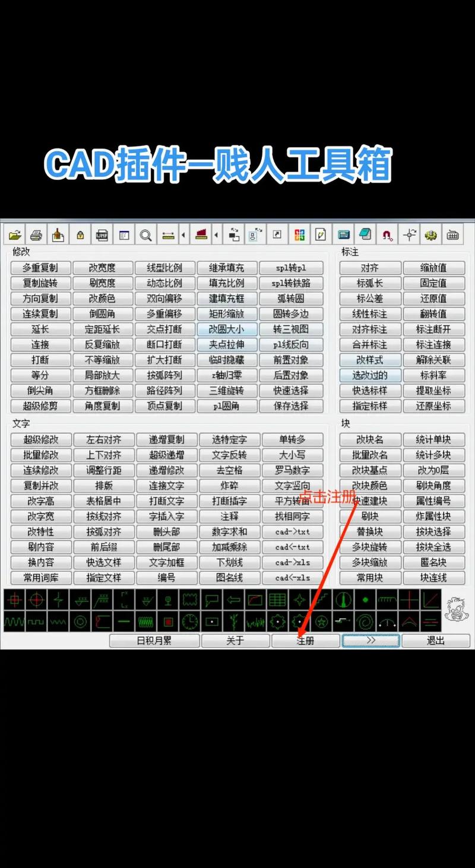Click the 统计单块 block button
This screenshot has height=868, width=475.
click(x=433, y=440)
